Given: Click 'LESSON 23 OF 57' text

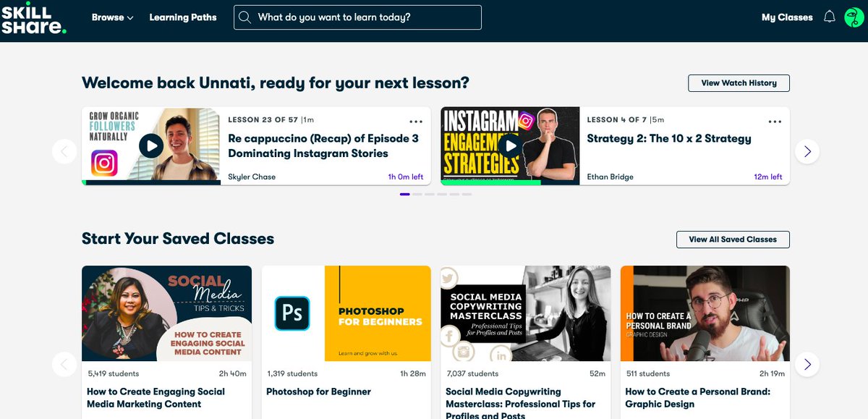Looking at the screenshot, I should point(263,120).
